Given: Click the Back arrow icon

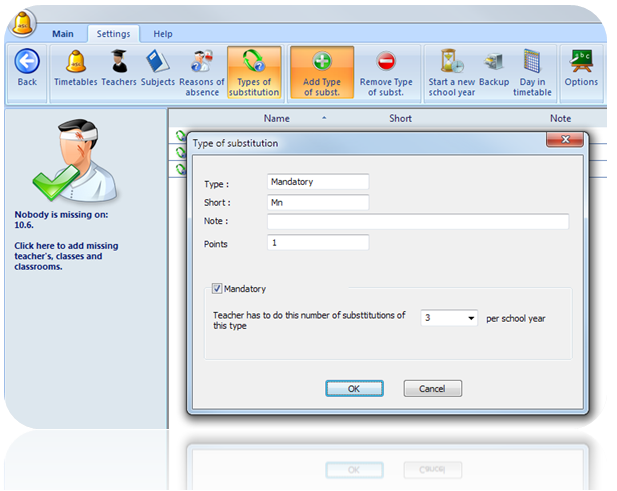Looking at the screenshot, I should [x=27, y=63].
